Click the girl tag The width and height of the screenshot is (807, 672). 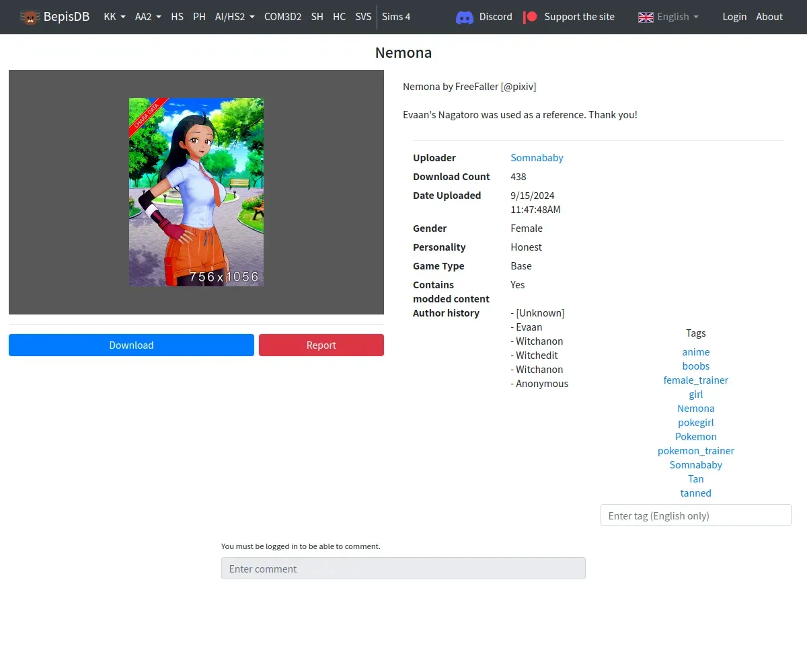pyautogui.click(x=696, y=394)
